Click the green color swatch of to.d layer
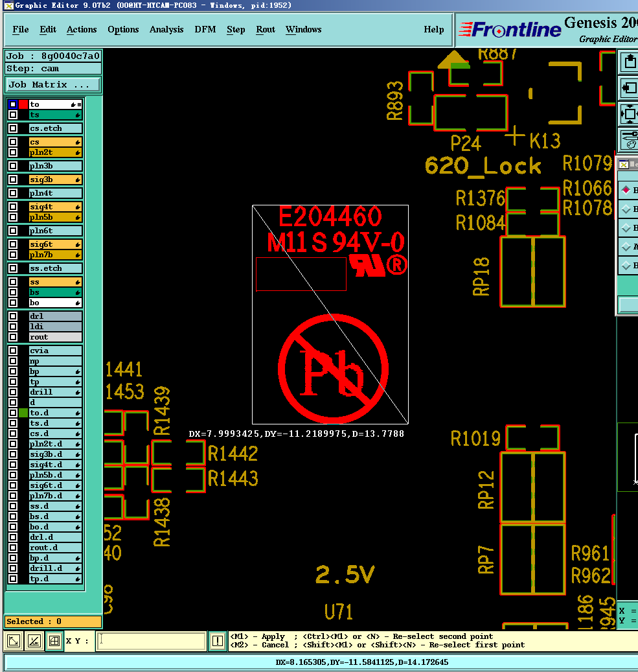 (23, 413)
